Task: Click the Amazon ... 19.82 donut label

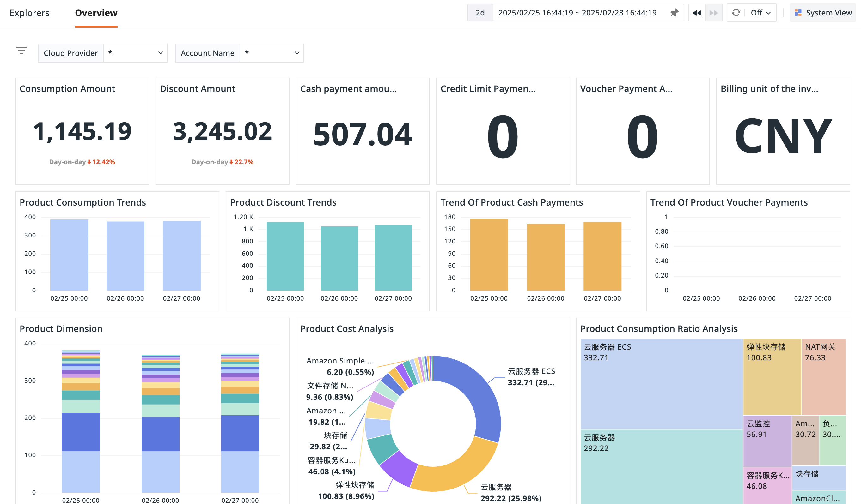Action: click(x=327, y=416)
